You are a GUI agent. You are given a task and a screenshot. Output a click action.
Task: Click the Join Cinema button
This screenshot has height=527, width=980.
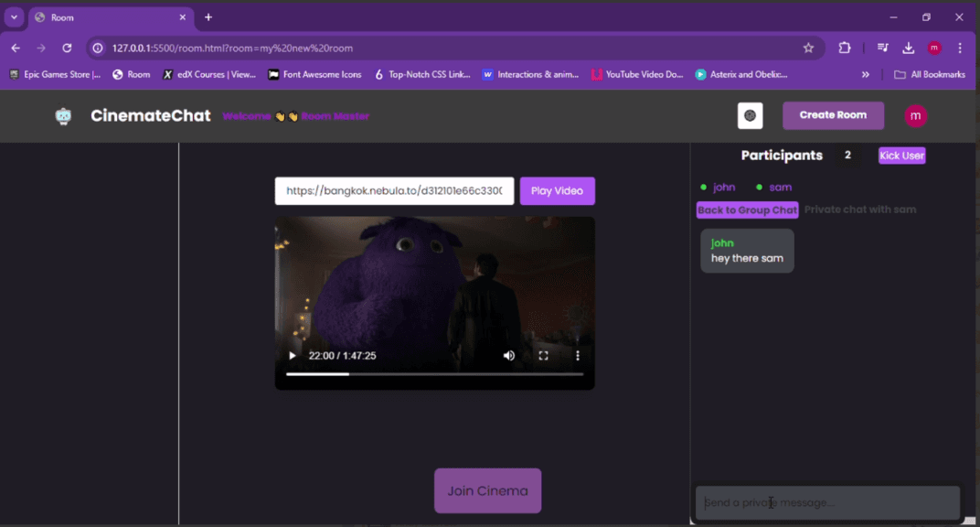coord(487,490)
